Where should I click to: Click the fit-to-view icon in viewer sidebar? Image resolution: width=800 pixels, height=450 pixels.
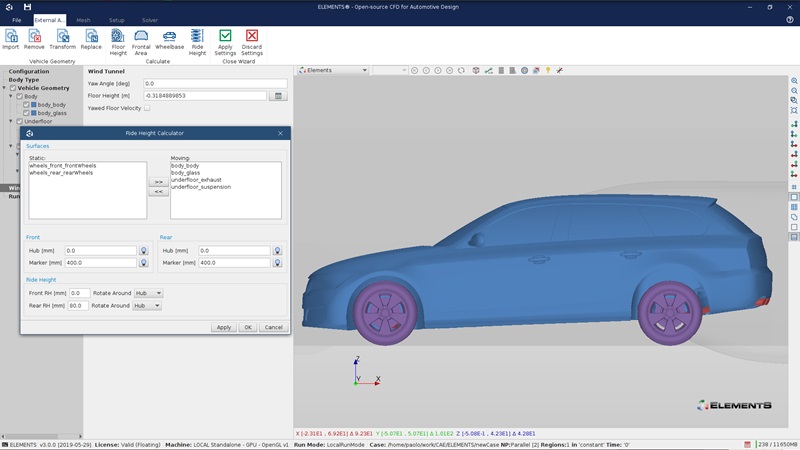pyautogui.click(x=794, y=110)
